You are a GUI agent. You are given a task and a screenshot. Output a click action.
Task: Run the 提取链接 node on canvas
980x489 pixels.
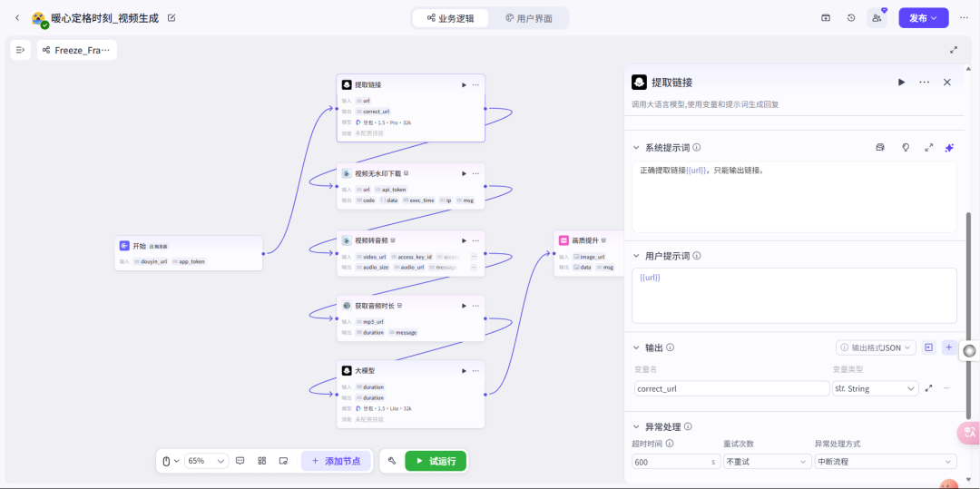(464, 85)
